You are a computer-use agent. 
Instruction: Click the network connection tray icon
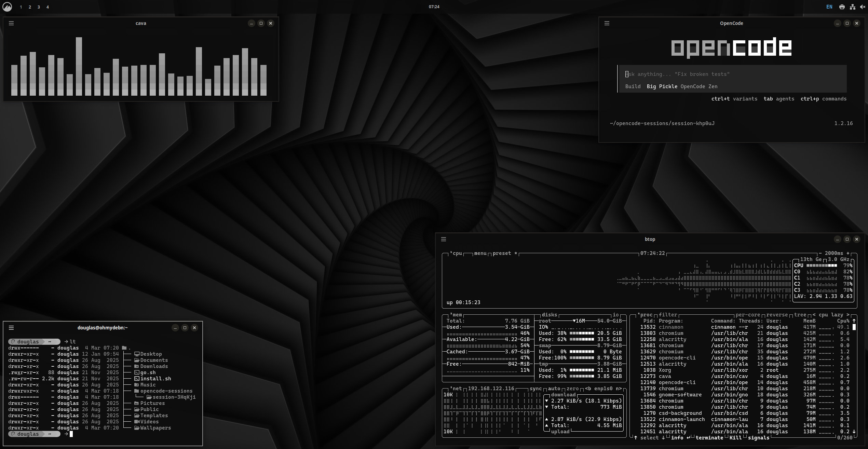point(853,7)
